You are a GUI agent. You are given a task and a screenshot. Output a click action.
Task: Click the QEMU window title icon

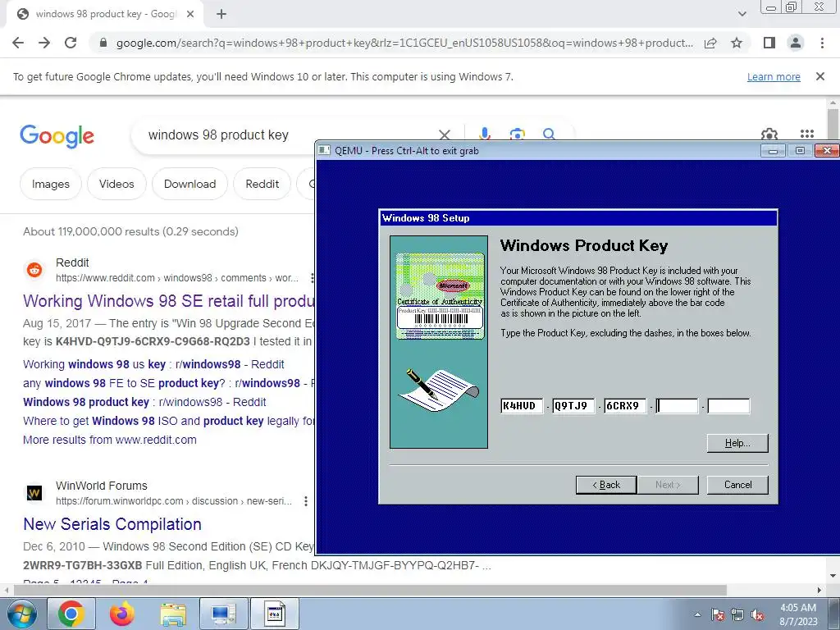click(324, 151)
